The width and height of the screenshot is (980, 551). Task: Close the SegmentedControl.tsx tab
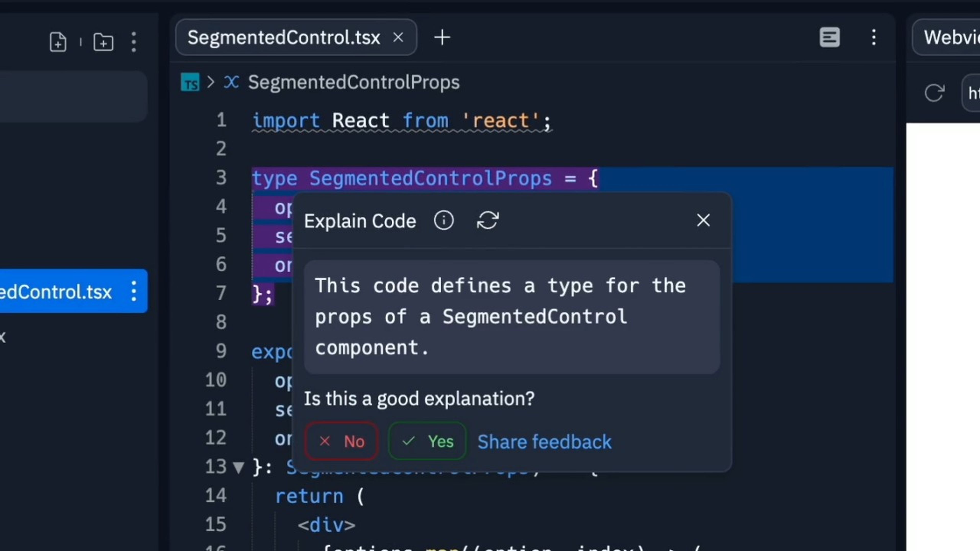pos(398,37)
